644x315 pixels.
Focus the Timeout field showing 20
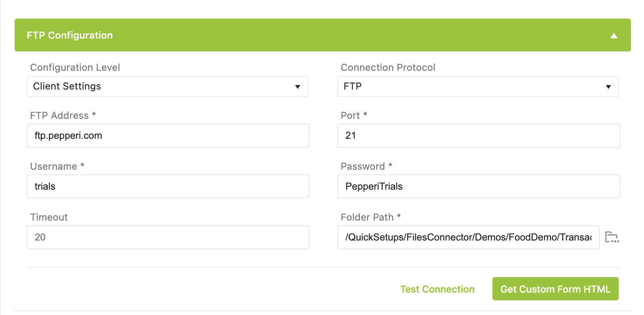tap(168, 237)
